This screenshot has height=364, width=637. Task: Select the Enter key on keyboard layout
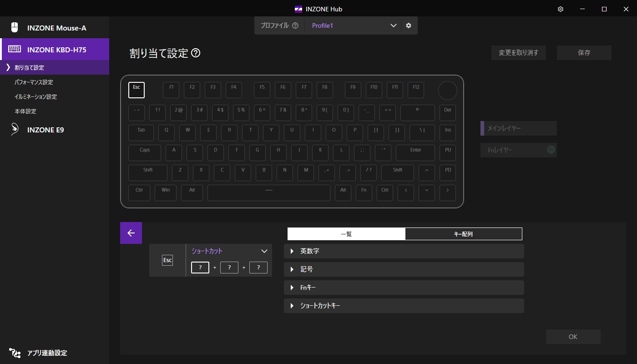pos(415,153)
